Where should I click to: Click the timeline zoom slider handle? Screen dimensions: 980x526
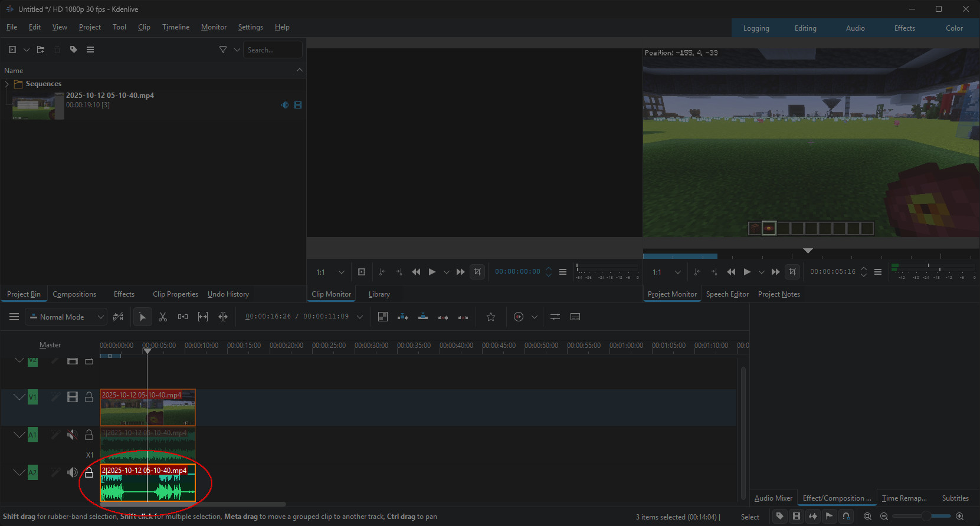(x=926, y=517)
